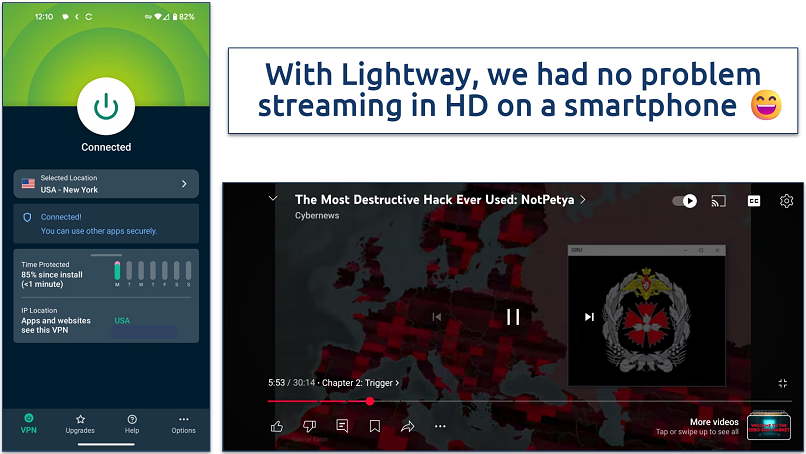Open the Upgrades tab
This screenshot has width=806, height=454.
[80, 423]
